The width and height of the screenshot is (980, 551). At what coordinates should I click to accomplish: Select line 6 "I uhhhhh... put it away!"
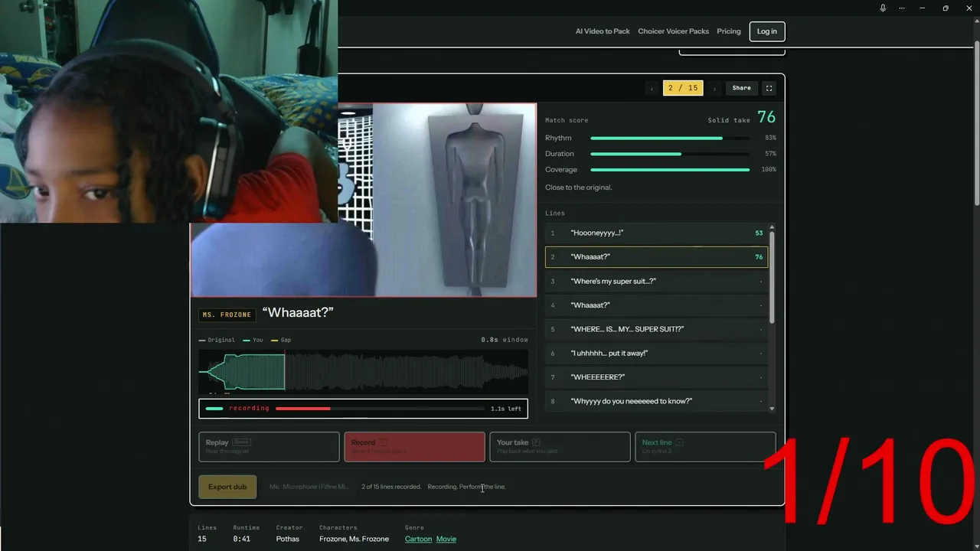[656, 353]
